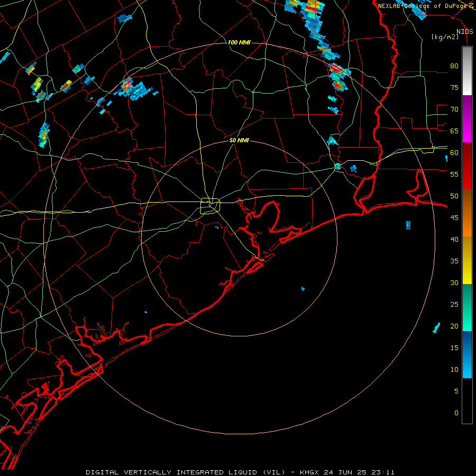This screenshot has width=476, height=476.
Task: Click the "[kg/m2]" units label
Action: (x=445, y=37)
